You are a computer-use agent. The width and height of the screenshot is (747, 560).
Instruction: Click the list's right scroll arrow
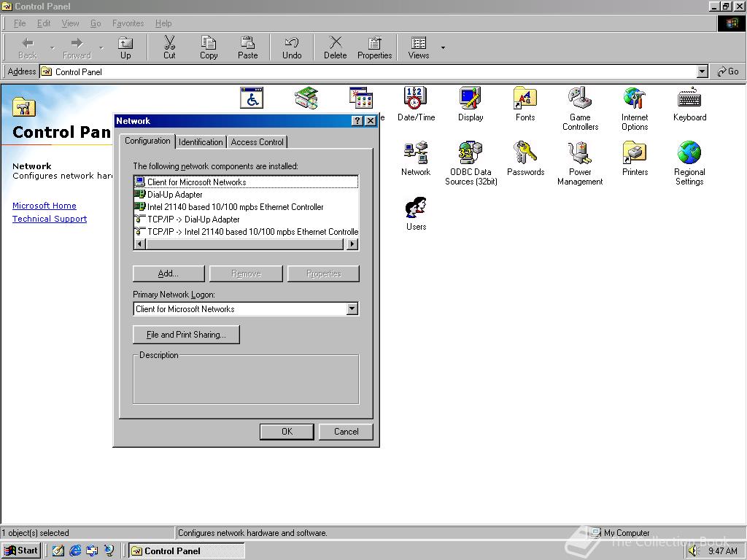coord(352,244)
